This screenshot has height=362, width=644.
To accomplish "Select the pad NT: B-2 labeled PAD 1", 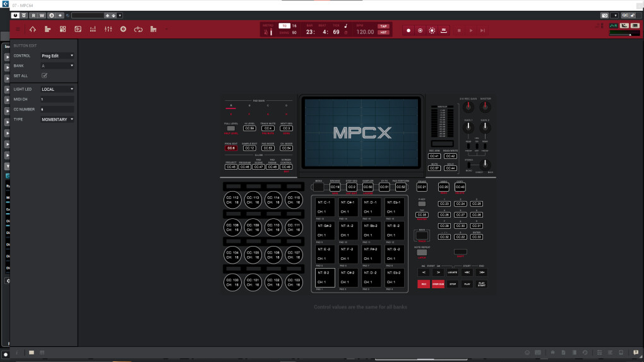I will 325,277.
